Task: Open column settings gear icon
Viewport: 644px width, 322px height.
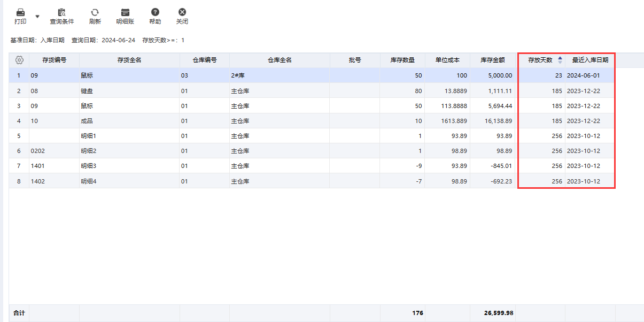Action: coord(19,60)
